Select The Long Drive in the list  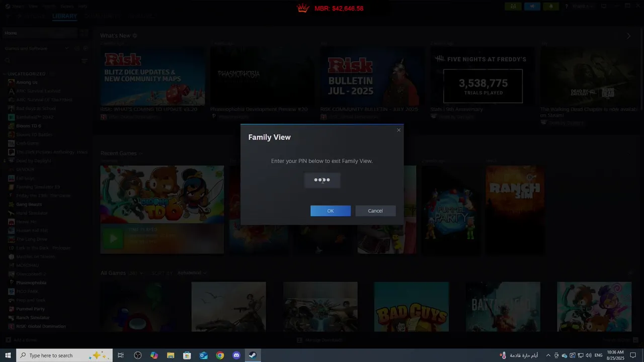click(x=31, y=239)
